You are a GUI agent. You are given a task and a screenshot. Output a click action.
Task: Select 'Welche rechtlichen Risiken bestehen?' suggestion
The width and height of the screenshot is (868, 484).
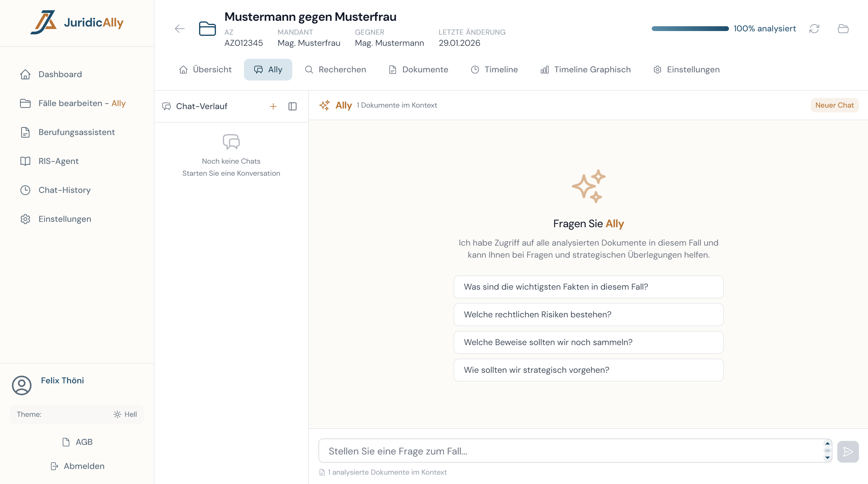click(x=588, y=314)
